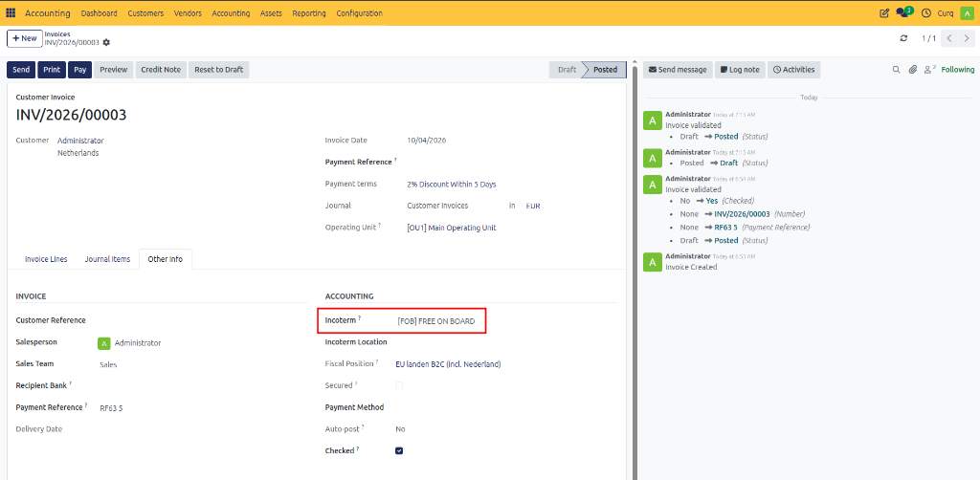The height and width of the screenshot is (480, 980).
Task: Open the Fiscal Position field
Action: (x=448, y=364)
